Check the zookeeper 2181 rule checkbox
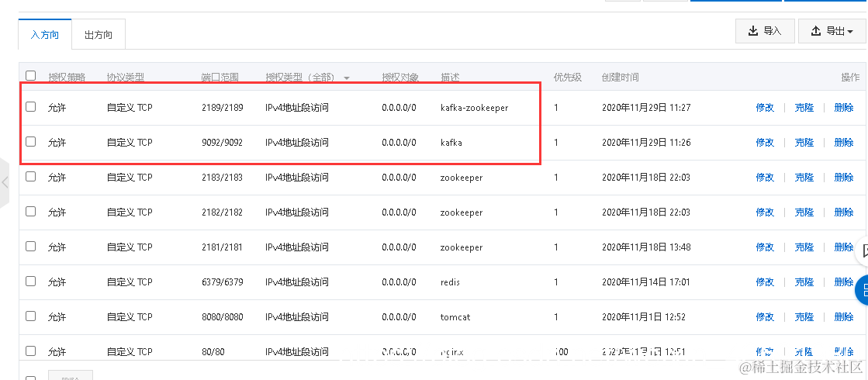This screenshot has width=868, height=380. 31,246
